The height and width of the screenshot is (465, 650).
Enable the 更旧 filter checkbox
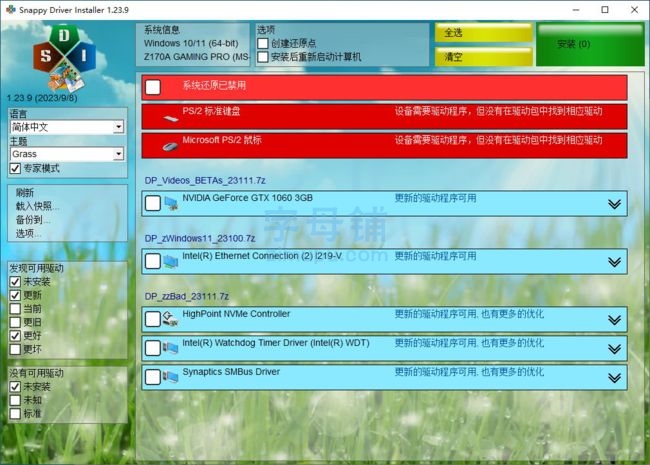point(15,322)
